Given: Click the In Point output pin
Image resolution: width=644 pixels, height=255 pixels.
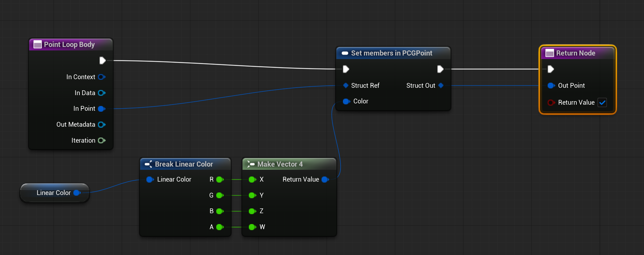Looking at the screenshot, I should (x=101, y=109).
